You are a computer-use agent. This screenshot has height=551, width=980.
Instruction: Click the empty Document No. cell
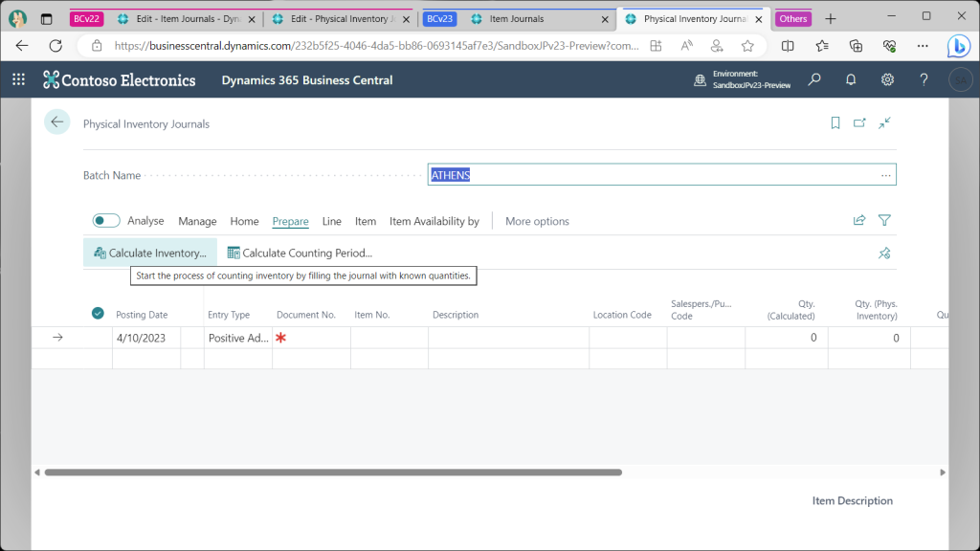(x=311, y=338)
